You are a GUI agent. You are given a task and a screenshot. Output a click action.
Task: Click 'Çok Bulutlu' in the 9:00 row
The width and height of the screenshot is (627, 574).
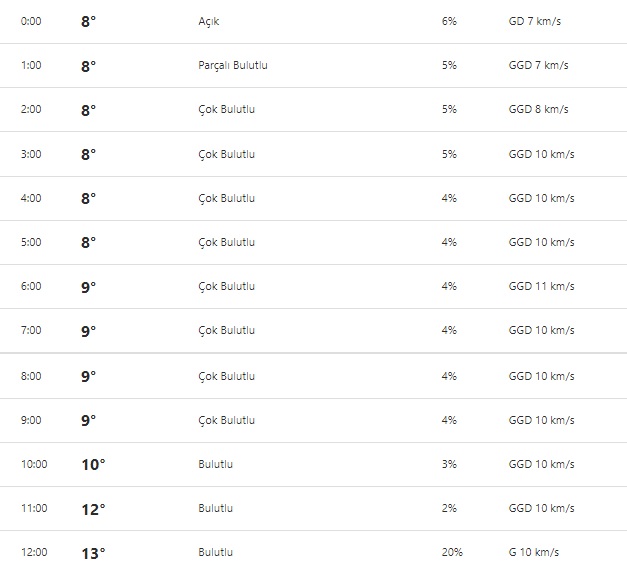(x=227, y=420)
